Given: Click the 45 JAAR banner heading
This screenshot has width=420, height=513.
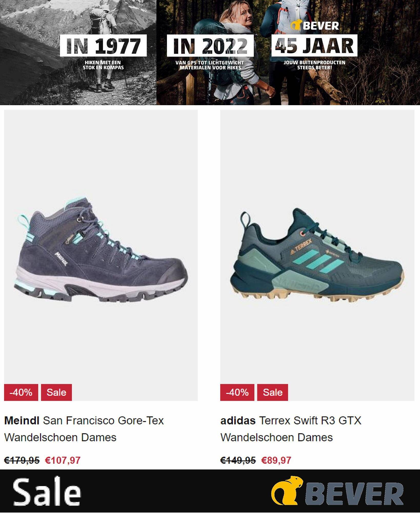Looking at the screenshot, I should 314,46.
